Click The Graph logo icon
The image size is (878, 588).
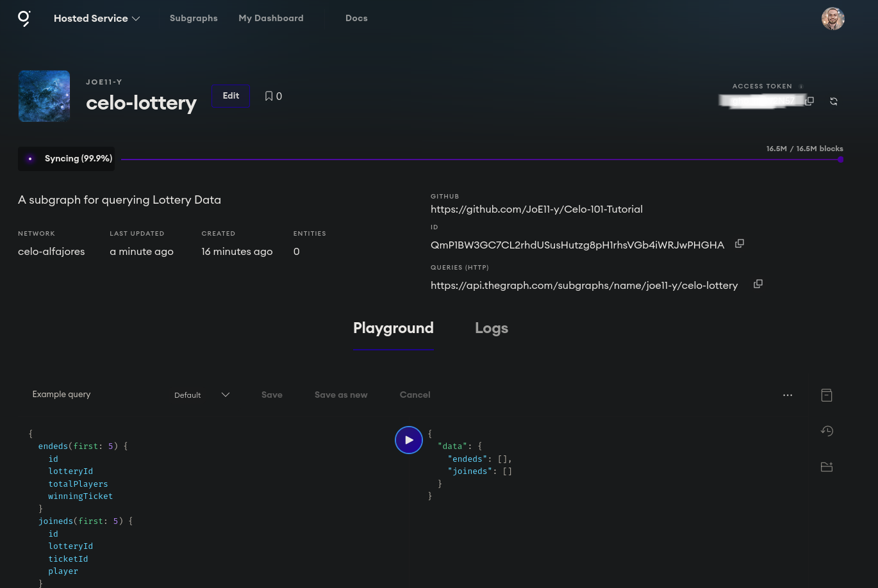pyautogui.click(x=24, y=18)
